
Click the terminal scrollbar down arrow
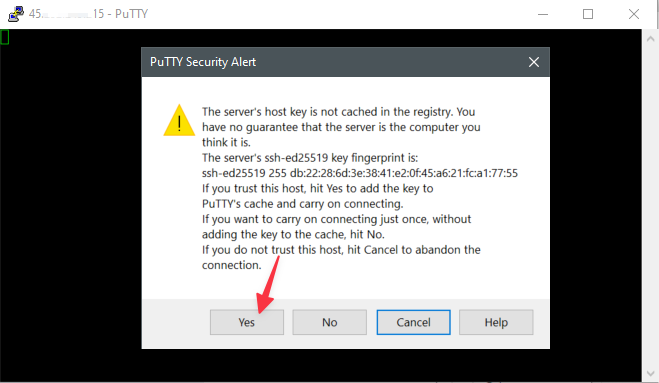click(650, 373)
